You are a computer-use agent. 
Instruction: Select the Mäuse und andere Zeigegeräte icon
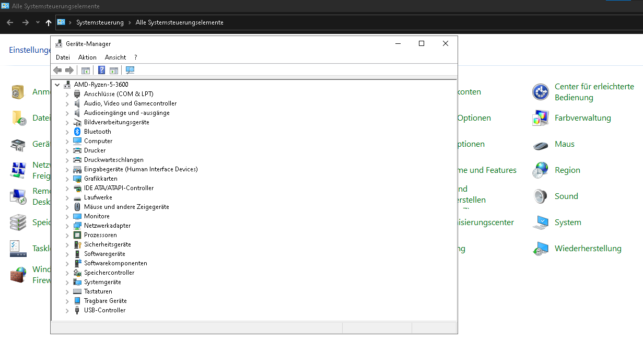click(77, 207)
